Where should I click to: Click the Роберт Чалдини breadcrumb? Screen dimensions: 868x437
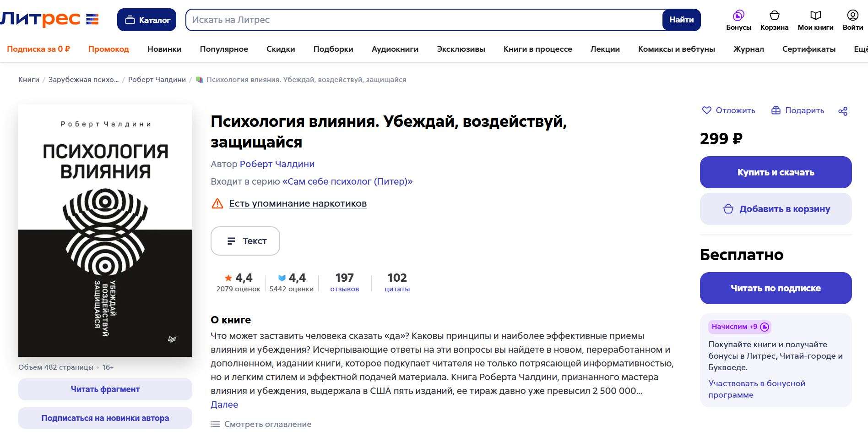click(157, 80)
